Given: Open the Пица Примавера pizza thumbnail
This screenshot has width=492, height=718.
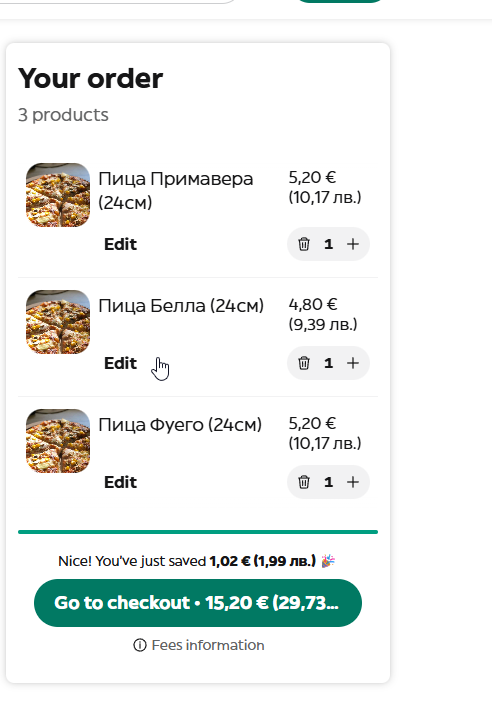Looking at the screenshot, I should pos(58,195).
